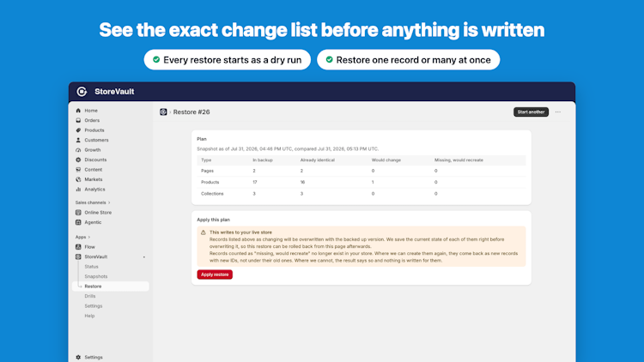The width and height of the screenshot is (644, 362).
Task: Click the Start another button
Action: [531, 112]
